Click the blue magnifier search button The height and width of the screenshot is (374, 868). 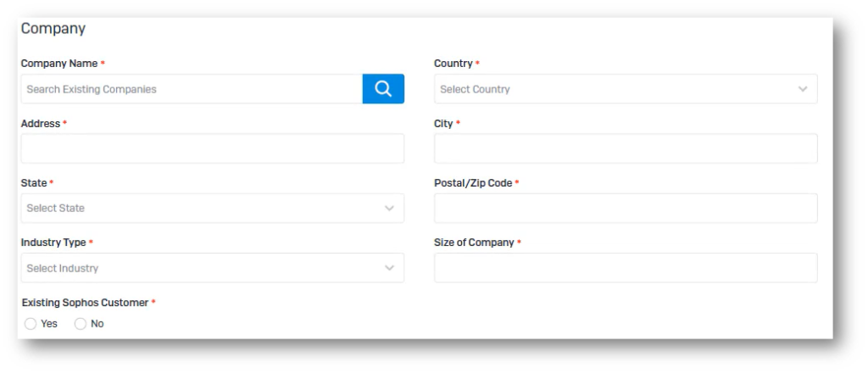pos(383,89)
